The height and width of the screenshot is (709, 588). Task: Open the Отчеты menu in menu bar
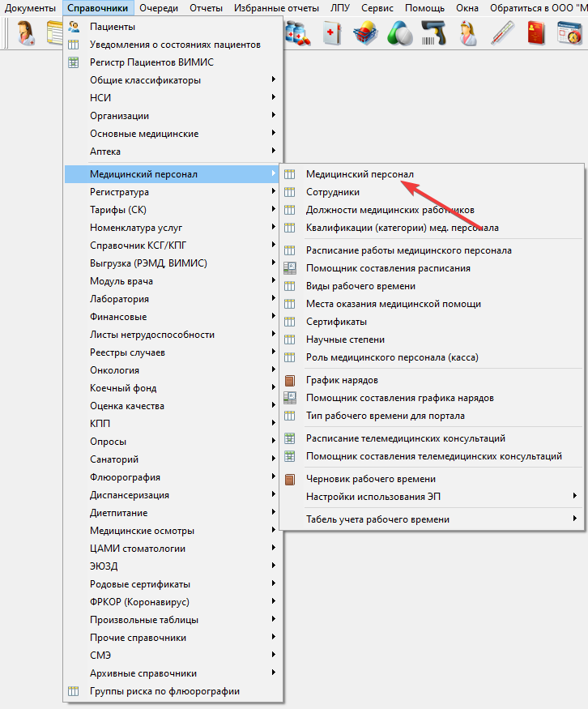tap(206, 7)
